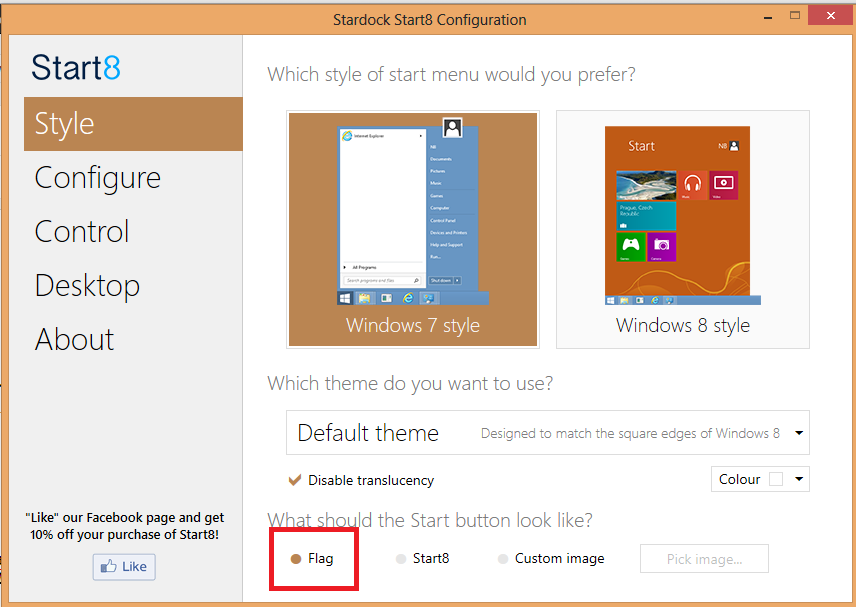Toggle Disable translucency
This screenshot has width=856, height=608.
pyautogui.click(x=361, y=480)
